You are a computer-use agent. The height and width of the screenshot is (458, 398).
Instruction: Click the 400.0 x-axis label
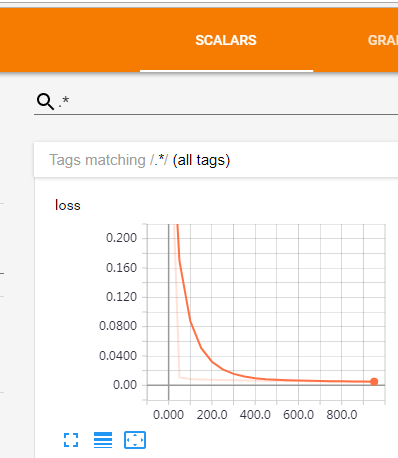pos(255,415)
